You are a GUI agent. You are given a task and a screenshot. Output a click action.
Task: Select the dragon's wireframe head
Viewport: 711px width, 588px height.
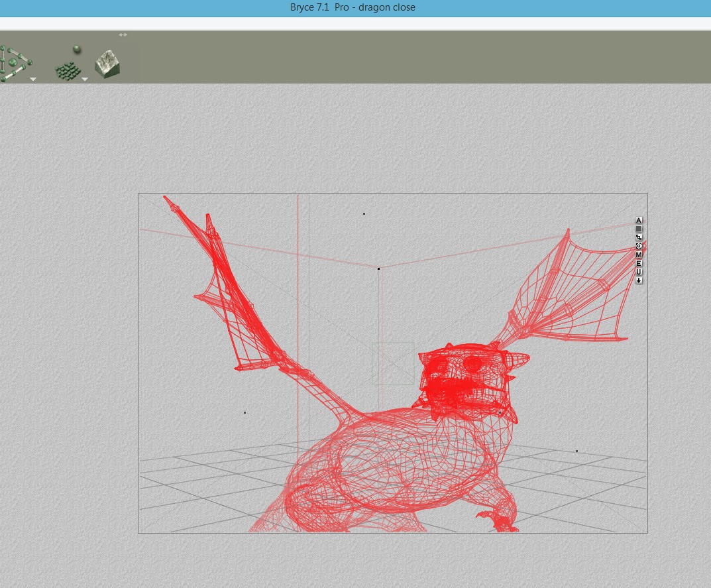(464, 378)
